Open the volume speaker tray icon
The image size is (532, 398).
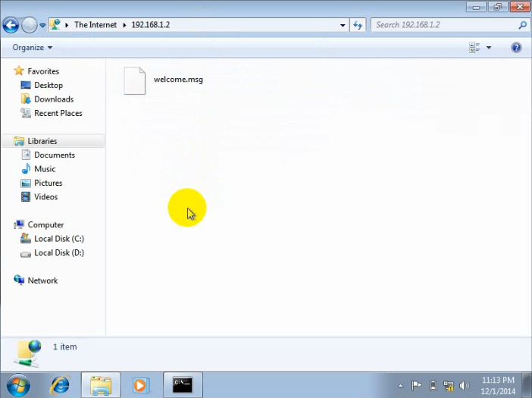click(x=464, y=386)
